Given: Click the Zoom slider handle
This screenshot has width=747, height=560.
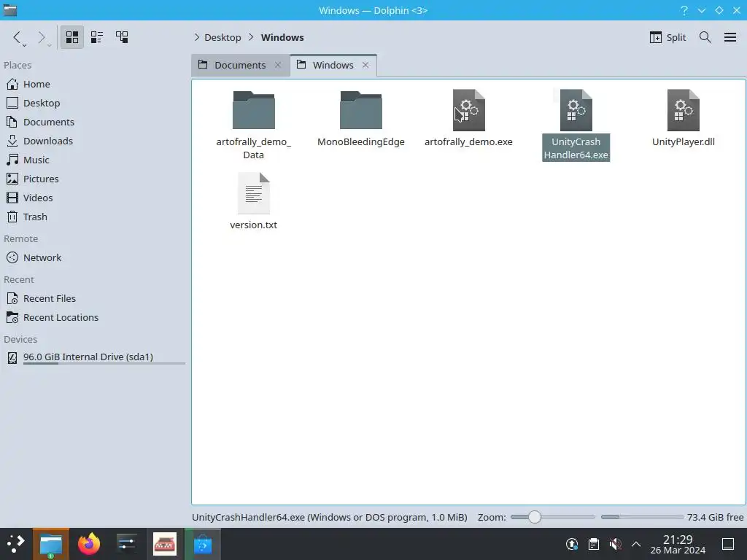Looking at the screenshot, I should pyautogui.click(x=535, y=517).
